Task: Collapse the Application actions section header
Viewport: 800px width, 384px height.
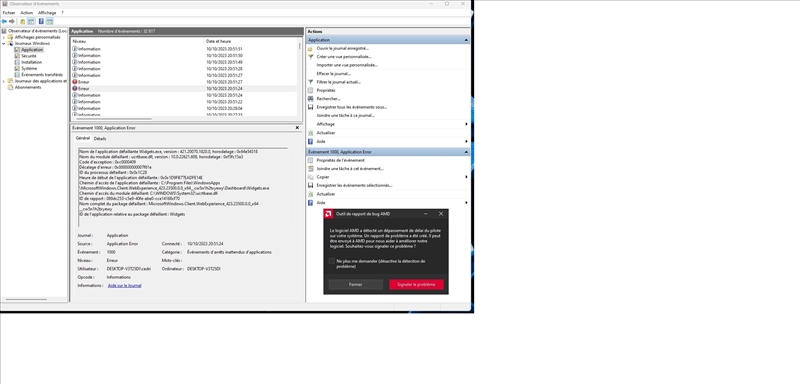Action: coord(466,40)
